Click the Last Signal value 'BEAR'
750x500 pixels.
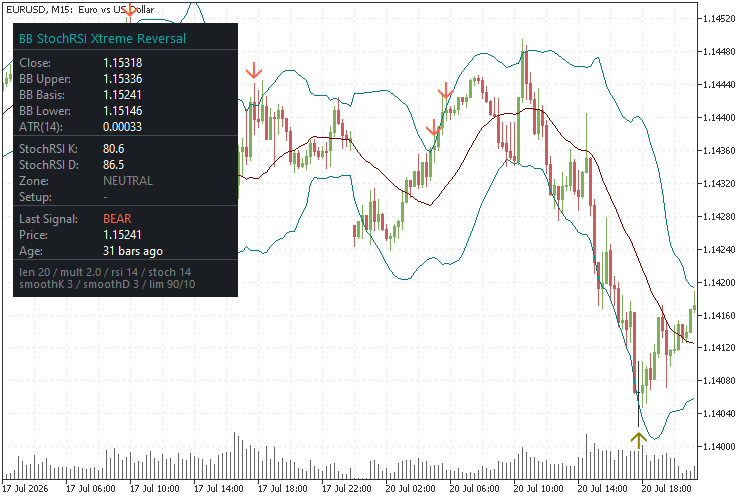click(x=117, y=219)
